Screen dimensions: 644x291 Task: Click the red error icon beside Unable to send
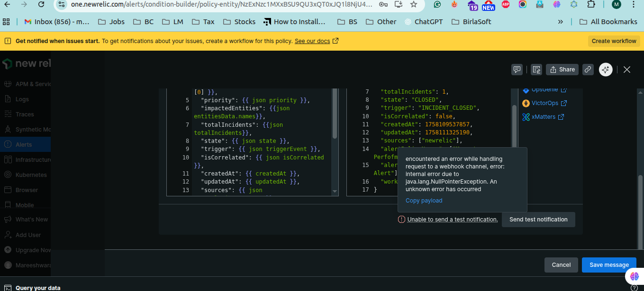click(x=401, y=220)
